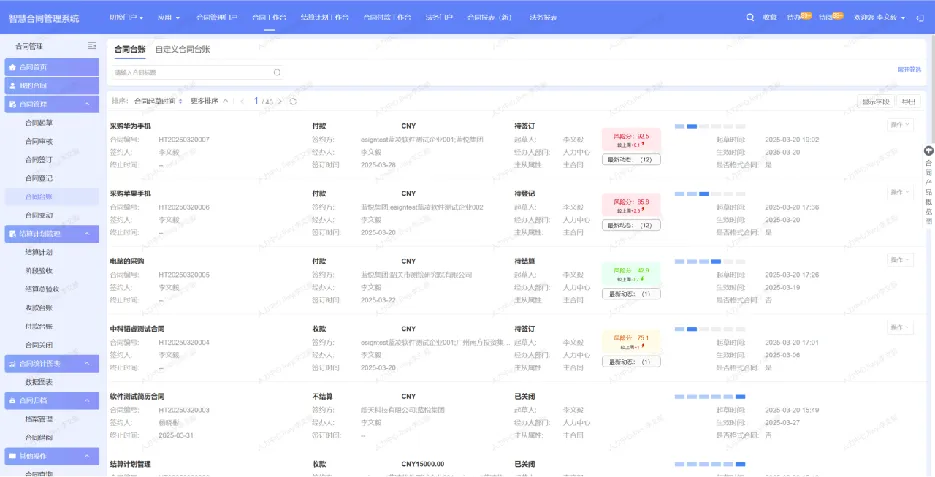
Task: Open 合同关闭 in the sidebar
Action: 39,345
